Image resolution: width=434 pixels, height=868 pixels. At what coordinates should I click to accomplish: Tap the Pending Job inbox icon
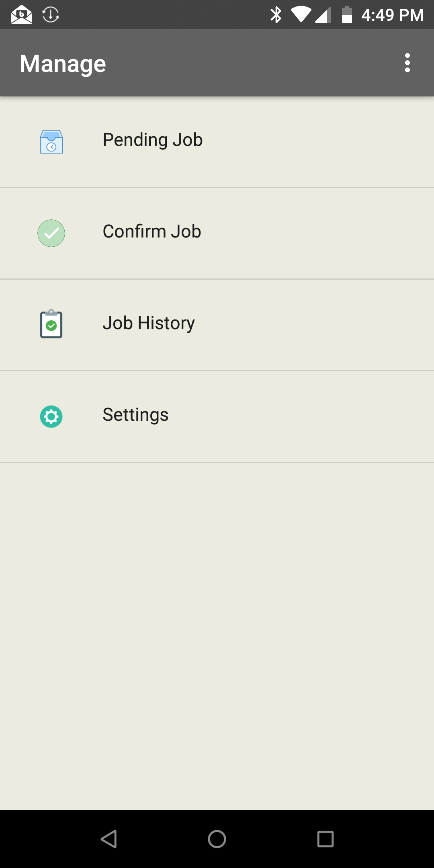coord(51,141)
